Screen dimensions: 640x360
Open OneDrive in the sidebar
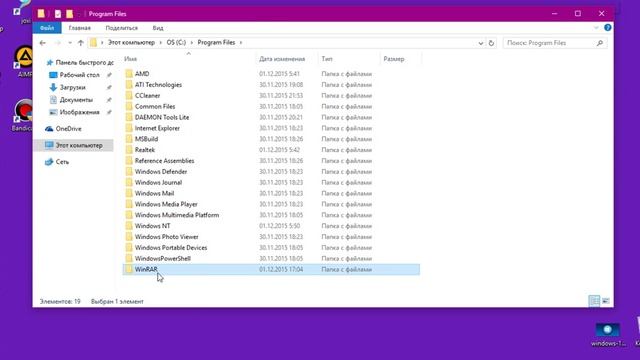pyautogui.click(x=69, y=129)
